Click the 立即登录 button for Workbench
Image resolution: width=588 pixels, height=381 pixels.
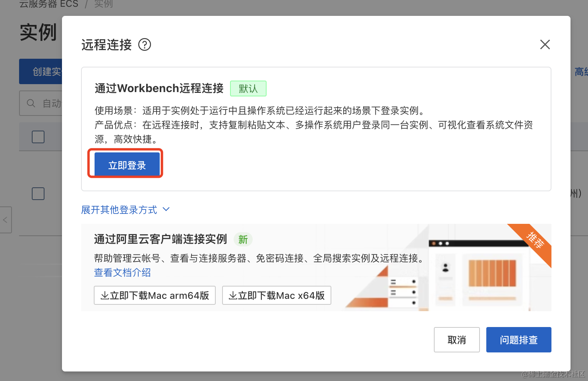[x=127, y=165]
